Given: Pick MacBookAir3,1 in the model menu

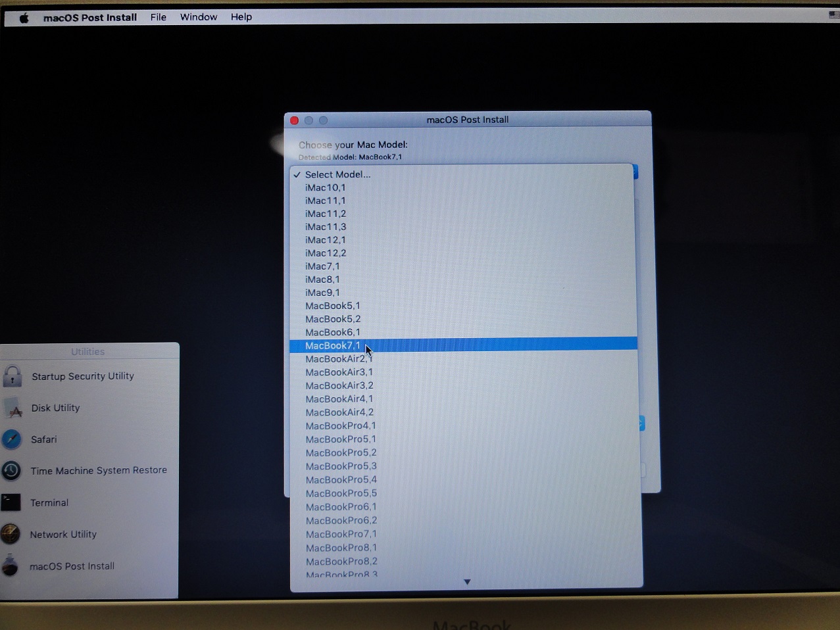Looking at the screenshot, I should pyautogui.click(x=464, y=372).
